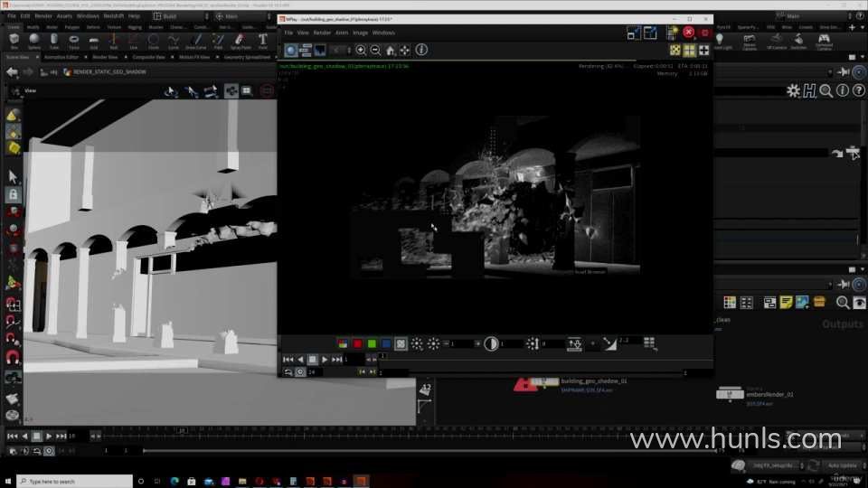This screenshot has height=488, width=868.
Task: Open MPlay image info icon
Action: (421, 50)
